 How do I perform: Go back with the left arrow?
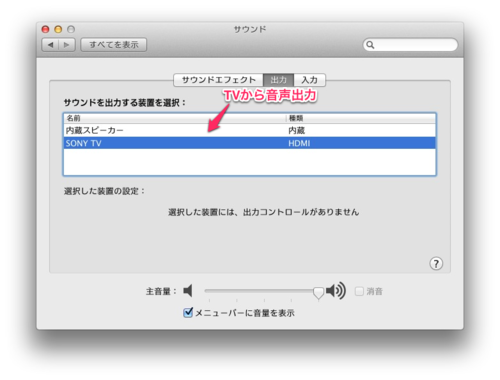click(x=50, y=45)
